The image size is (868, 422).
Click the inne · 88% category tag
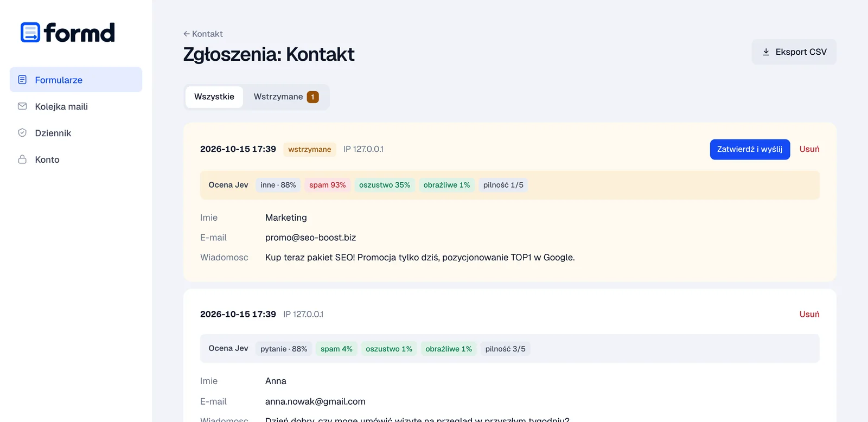click(x=278, y=185)
